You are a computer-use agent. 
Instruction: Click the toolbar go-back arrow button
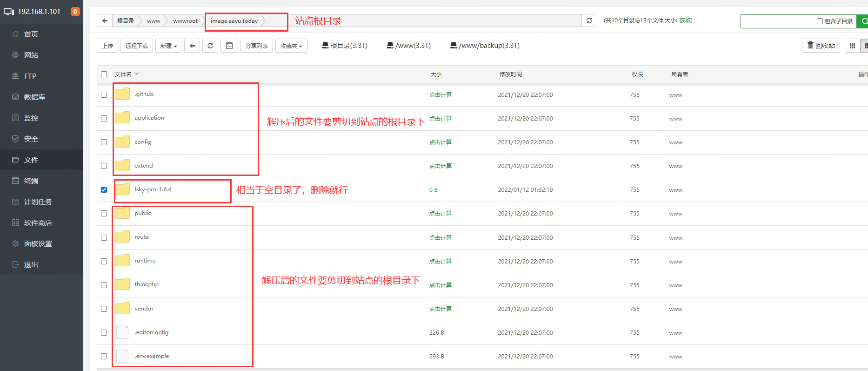click(192, 46)
